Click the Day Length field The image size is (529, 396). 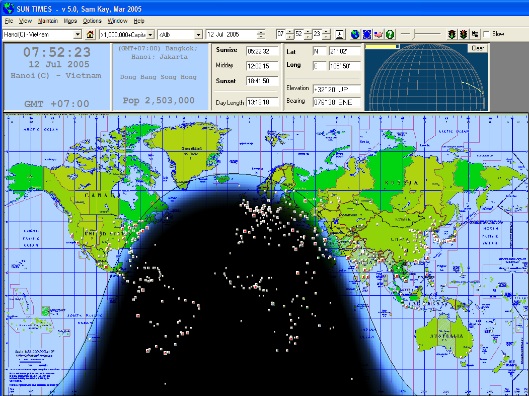[262, 102]
